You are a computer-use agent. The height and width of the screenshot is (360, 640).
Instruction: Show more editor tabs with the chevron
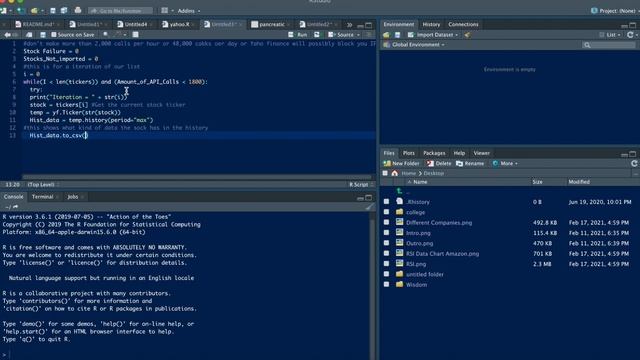coord(349,24)
